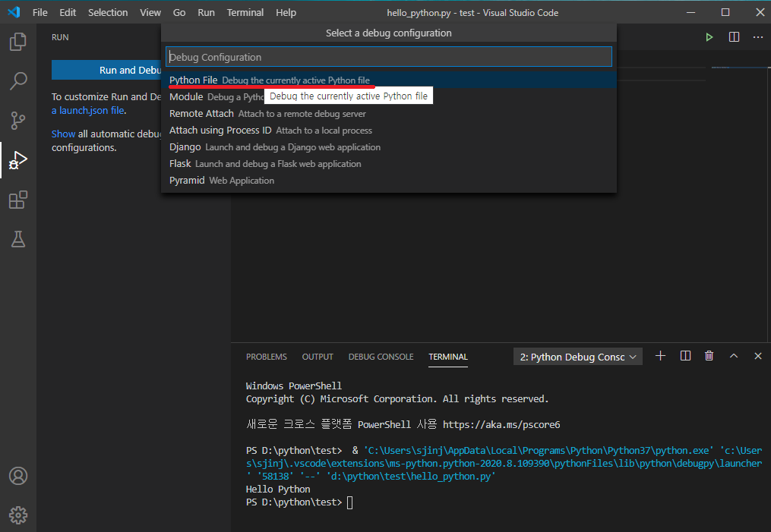Switch to the DEBUG CONSOLE tab

(381, 357)
